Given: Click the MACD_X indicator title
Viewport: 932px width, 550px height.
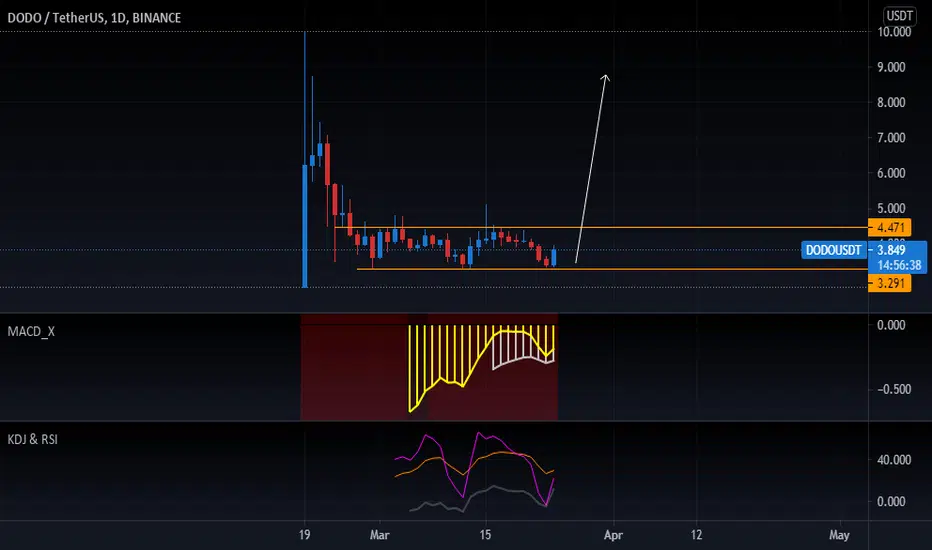Looking at the screenshot, I should 31,331.
